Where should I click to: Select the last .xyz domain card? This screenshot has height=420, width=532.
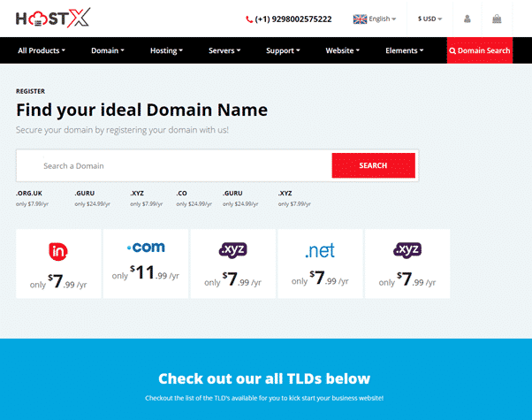click(407, 263)
